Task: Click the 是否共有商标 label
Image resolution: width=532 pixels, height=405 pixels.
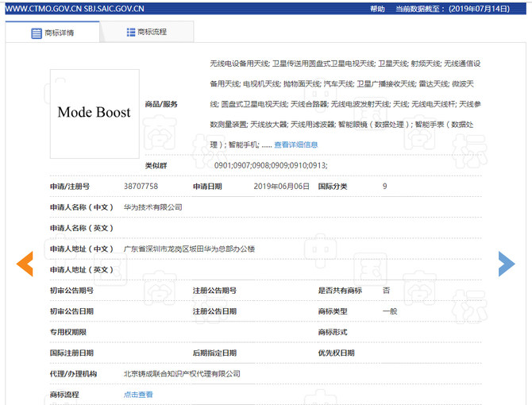Action: tap(340, 291)
